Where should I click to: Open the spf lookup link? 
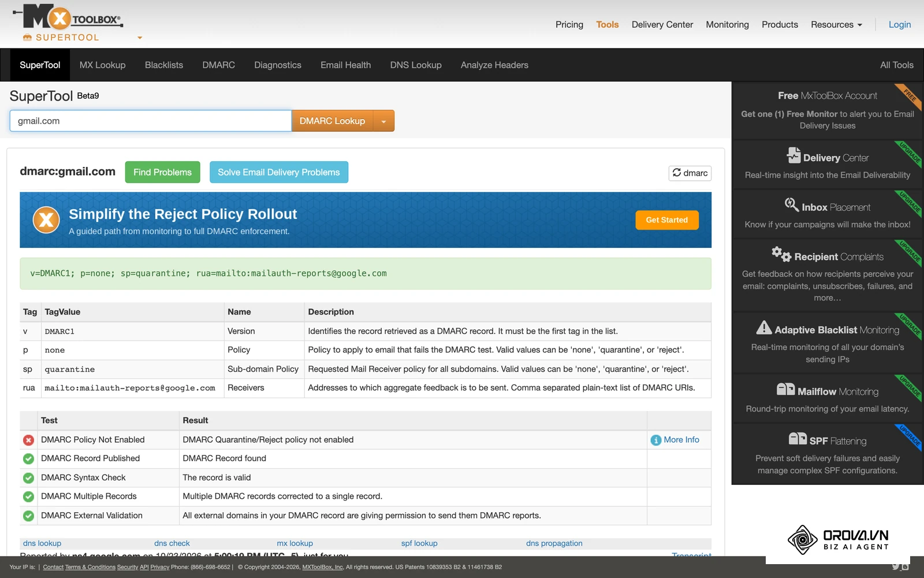419,543
